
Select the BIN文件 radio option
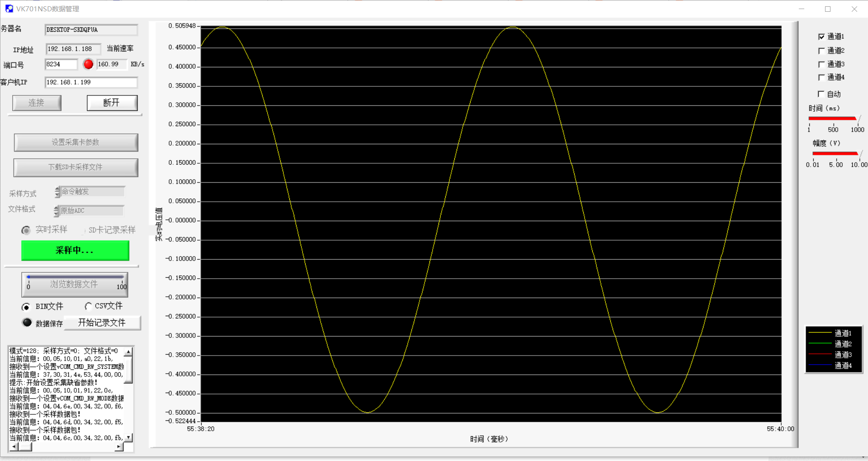click(26, 307)
